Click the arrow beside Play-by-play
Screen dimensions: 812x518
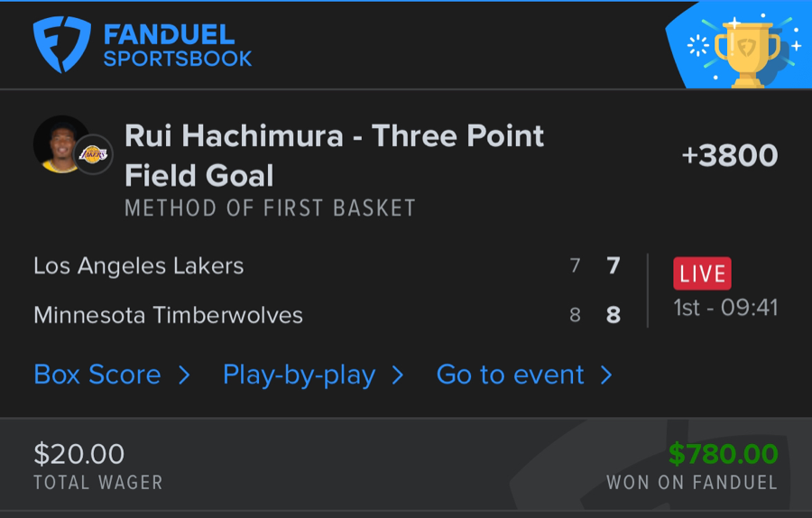point(398,375)
